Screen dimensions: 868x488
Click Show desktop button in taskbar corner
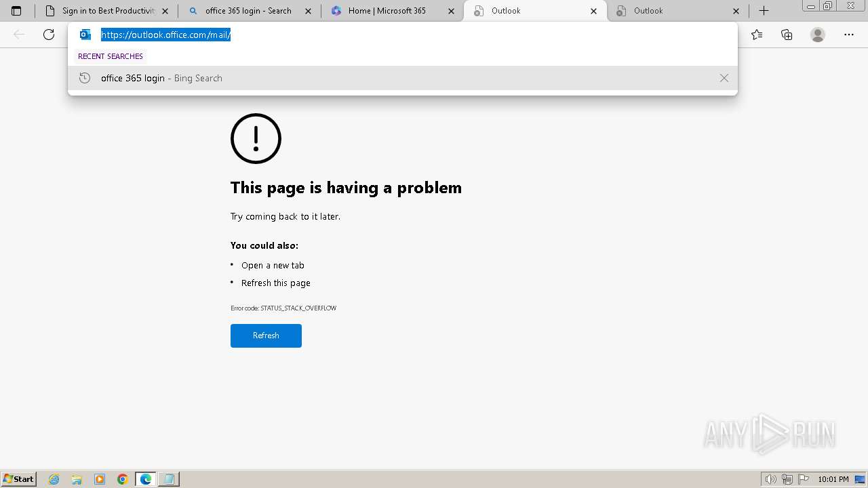pos(860,479)
